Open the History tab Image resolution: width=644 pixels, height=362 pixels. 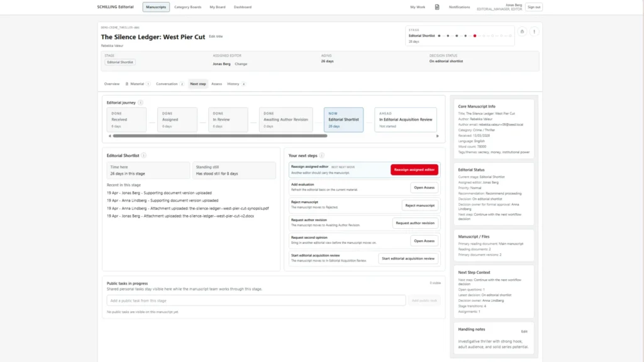pos(233,84)
